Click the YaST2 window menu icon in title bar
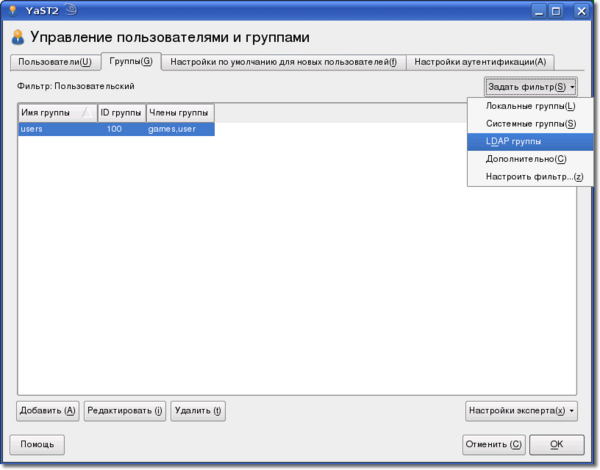 coord(13,11)
